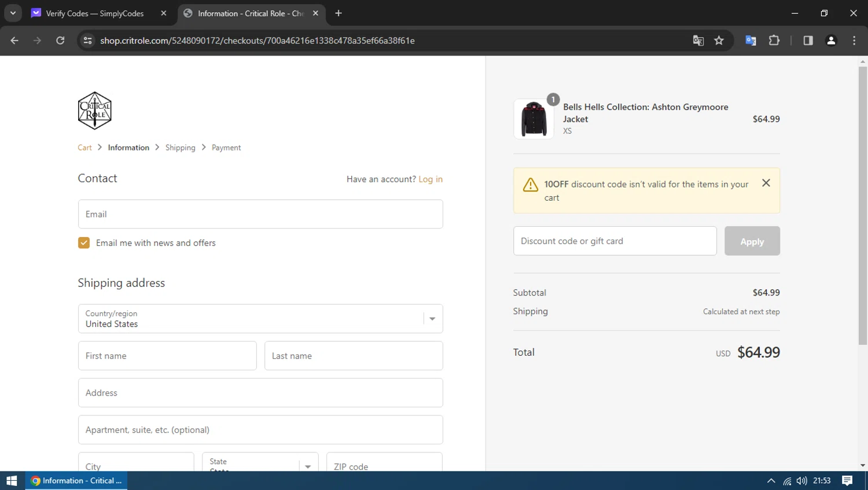Image resolution: width=868 pixels, height=490 pixels.
Task: Go back to Cart breadcrumb
Action: pyautogui.click(x=84, y=148)
